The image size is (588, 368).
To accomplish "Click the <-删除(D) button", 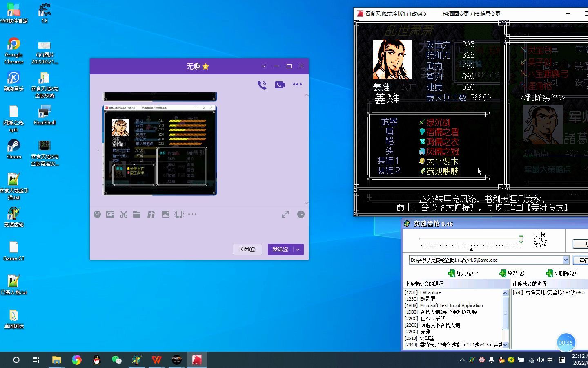I will 561,273.
